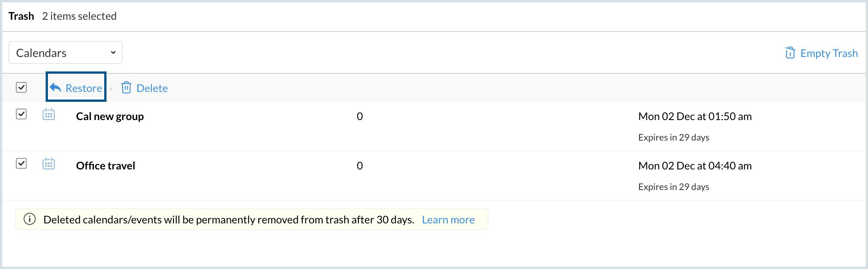This screenshot has width=868, height=269.
Task: Click the Cal new group calendar icon
Action: coord(49,114)
